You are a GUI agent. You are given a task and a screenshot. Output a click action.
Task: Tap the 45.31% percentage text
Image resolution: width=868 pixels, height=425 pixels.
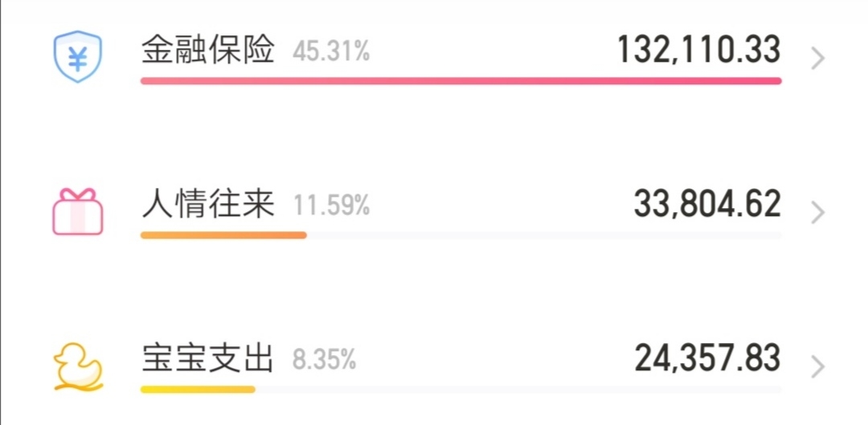(331, 52)
